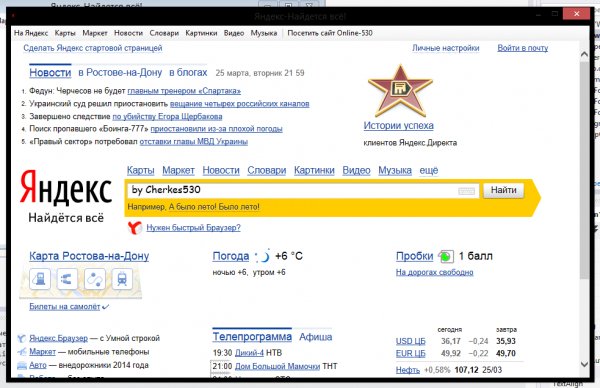This screenshot has height=388, width=600.
Task: Expand the ещё services link
Action: pos(429,170)
